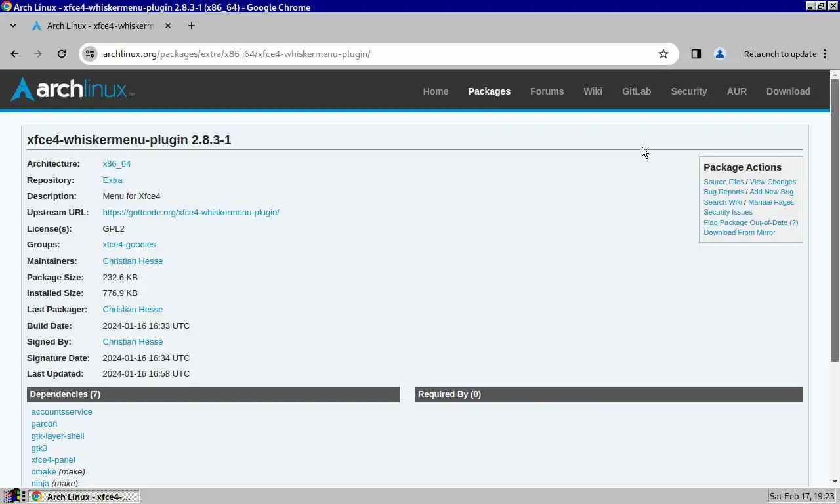Click Relaunch to update button
The image size is (840, 504).
pyautogui.click(x=780, y=54)
